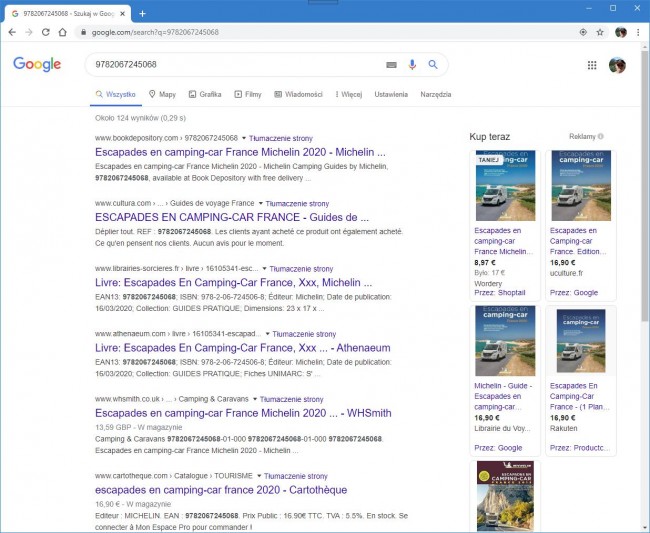Expand dropdown arrow next to cartotheque.com URL

259,476
